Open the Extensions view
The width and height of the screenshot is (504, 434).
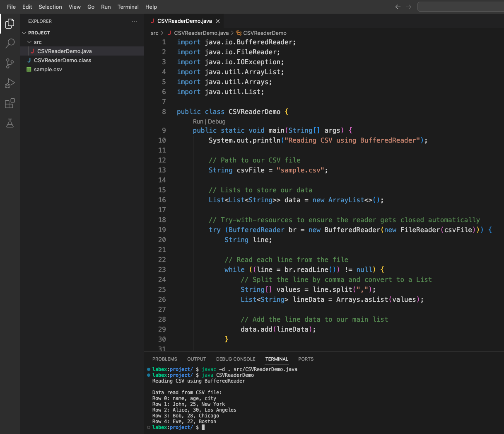10,103
